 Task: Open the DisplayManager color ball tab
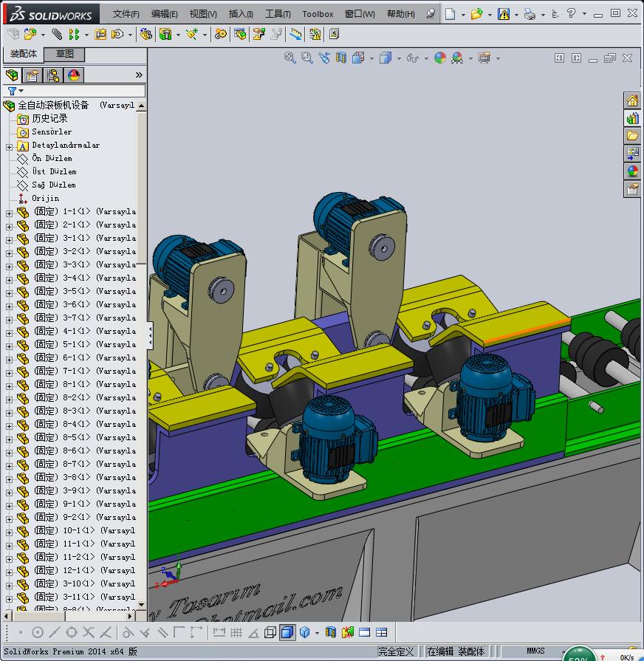click(x=73, y=75)
